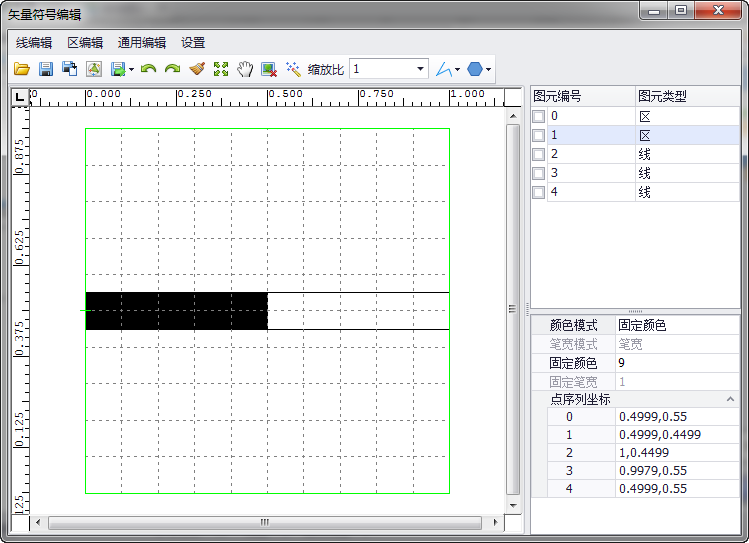Click the fit-to-view green arrows icon
Screen dimensions: 749x543
pyautogui.click(x=221, y=69)
